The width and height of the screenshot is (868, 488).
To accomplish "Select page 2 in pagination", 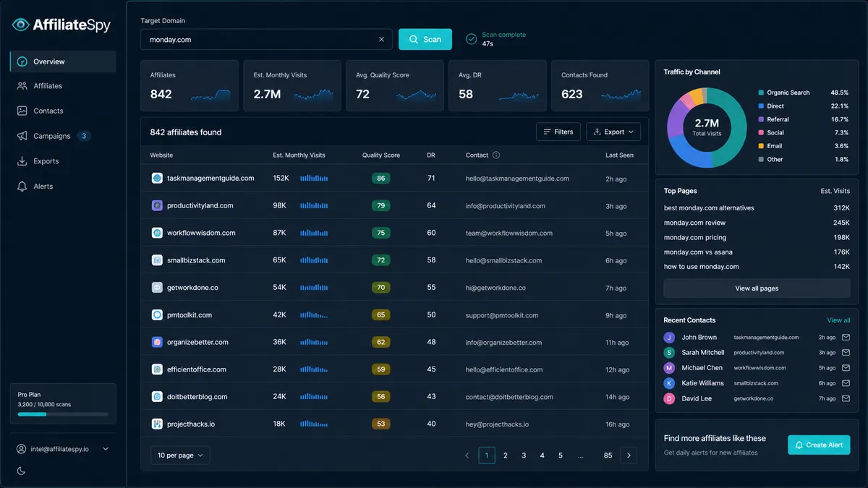I will click(506, 455).
